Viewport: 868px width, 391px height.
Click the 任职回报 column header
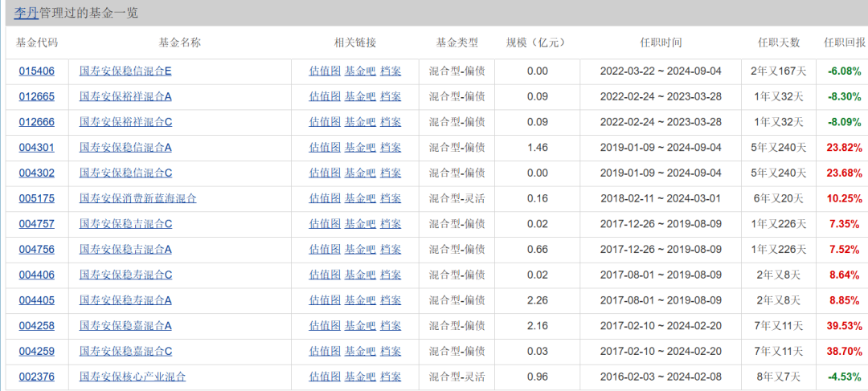click(x=845, y=43)
